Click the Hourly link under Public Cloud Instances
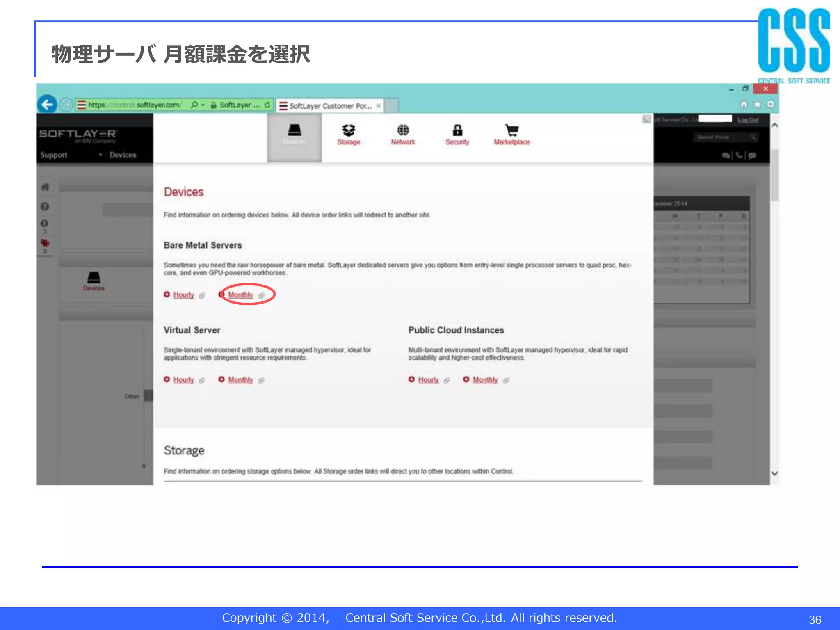 tap(428, 380)
